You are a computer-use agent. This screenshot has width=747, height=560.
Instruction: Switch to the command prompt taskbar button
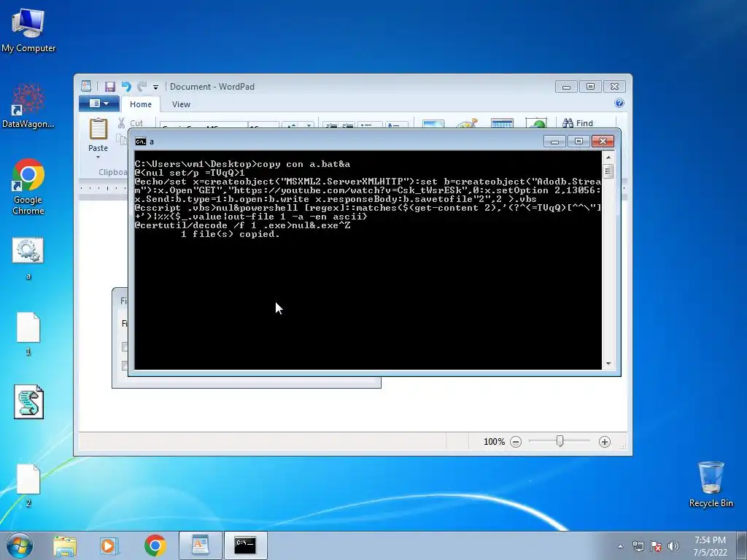pyautogui.click(x=245, y=545)
